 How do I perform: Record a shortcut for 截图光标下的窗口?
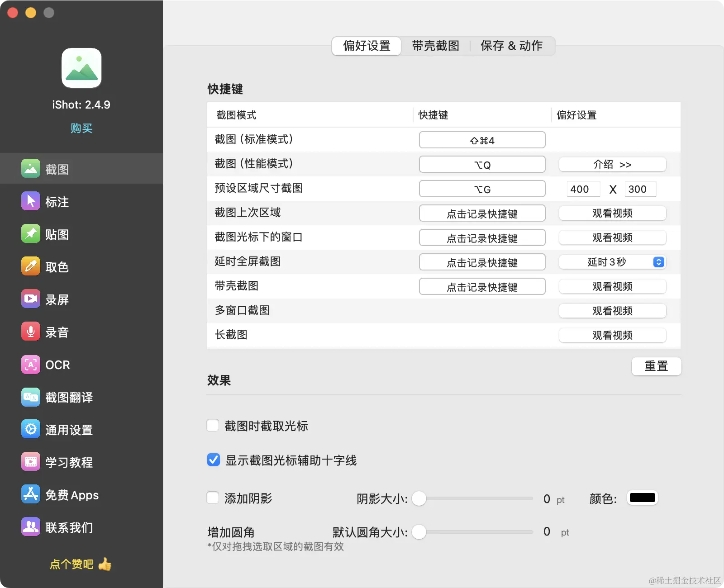[x=482, y=237]
